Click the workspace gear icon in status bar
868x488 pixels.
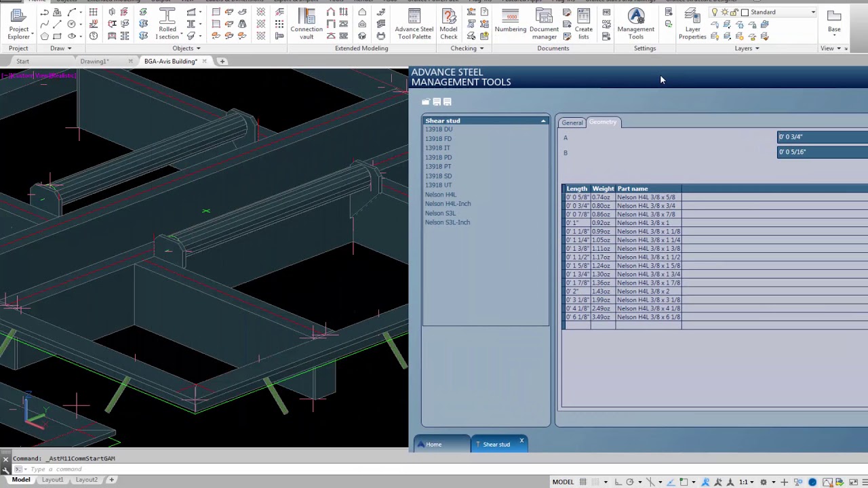(764, 482)
